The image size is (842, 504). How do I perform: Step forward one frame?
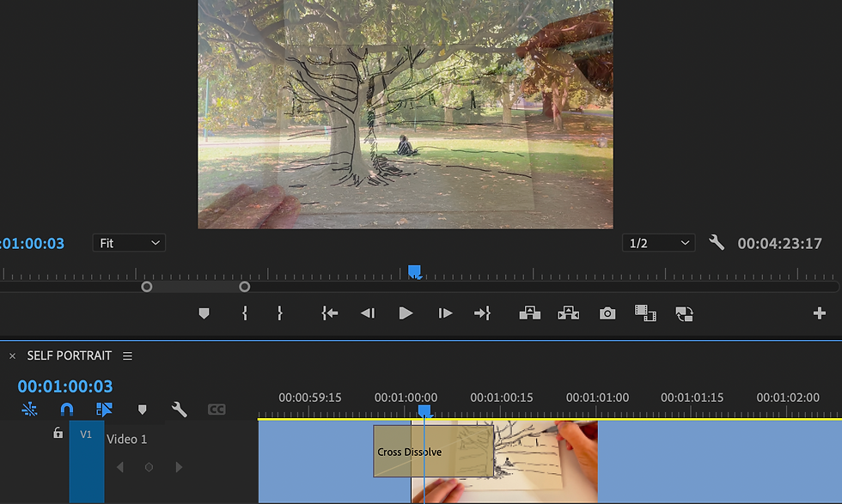point(445,313)
